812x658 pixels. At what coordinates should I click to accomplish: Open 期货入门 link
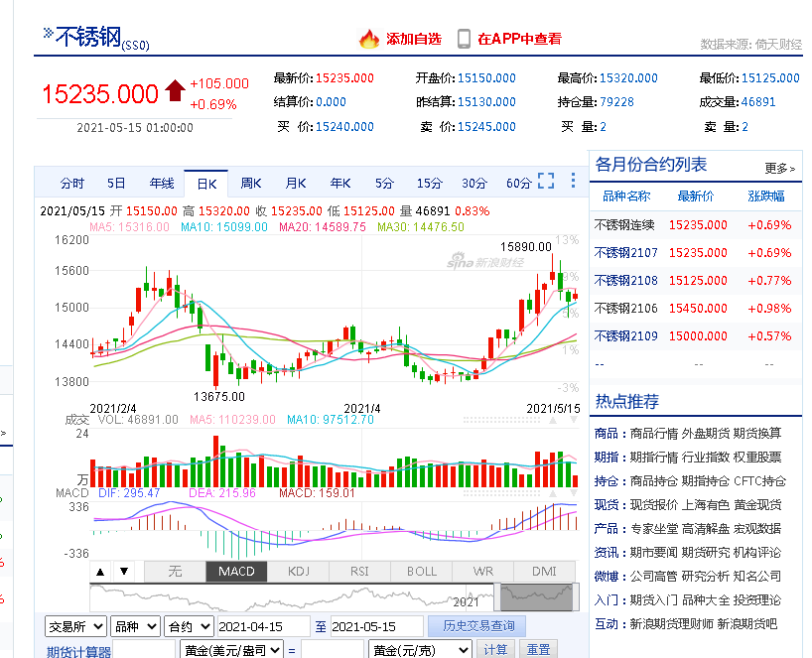(653, 600)
